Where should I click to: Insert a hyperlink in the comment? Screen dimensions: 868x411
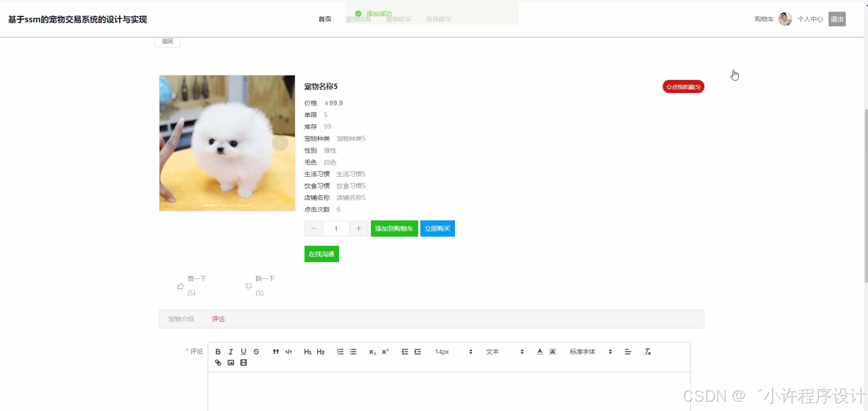click(218, 363)
